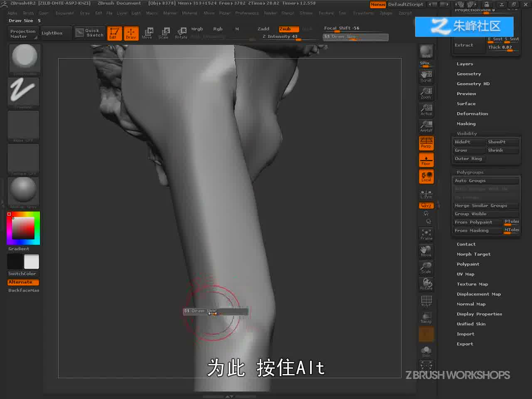The height and width of the screenshot is (399, 532).
Task: Open the Document menu
Action: pos(64,13)
